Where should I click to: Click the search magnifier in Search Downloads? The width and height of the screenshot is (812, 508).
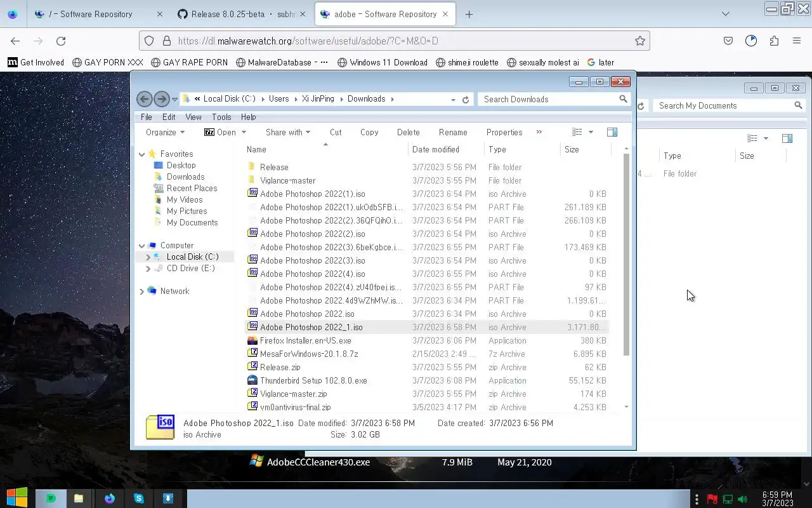click(623, 99)
